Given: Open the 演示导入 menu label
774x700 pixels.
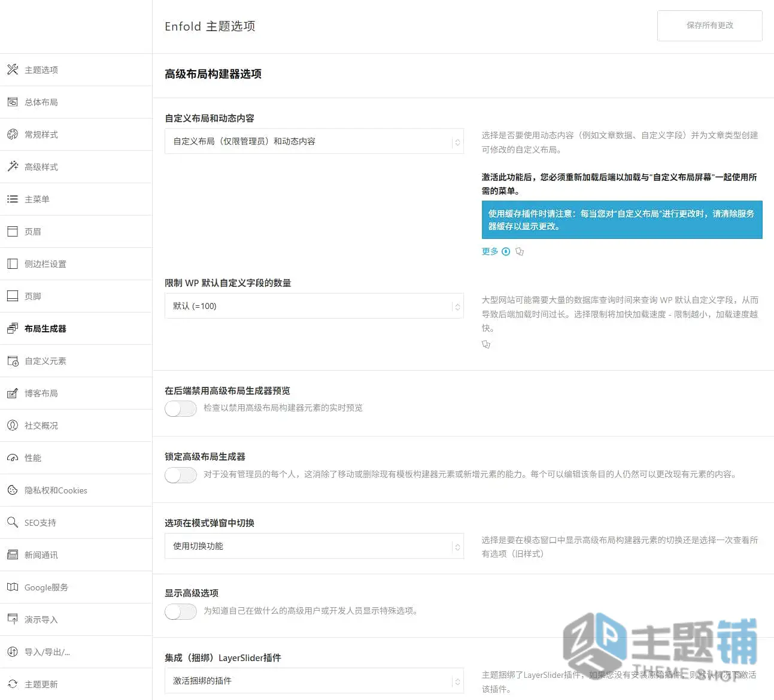Looking at the screenshot, I should (41, 620).
